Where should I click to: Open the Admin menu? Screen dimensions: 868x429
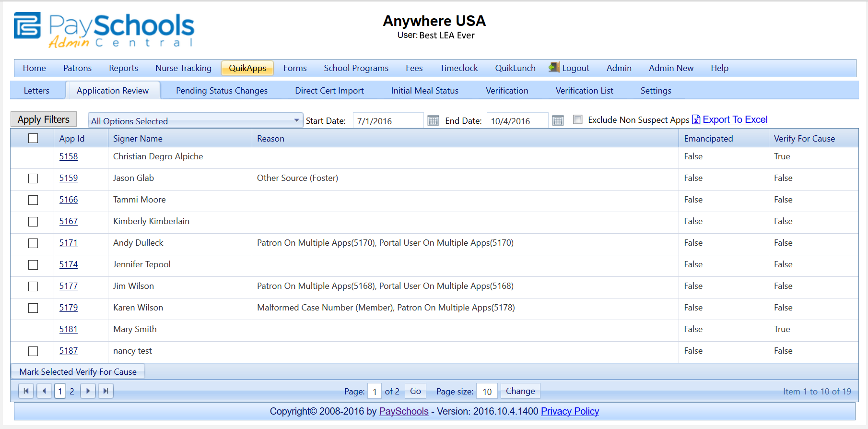click(619, 68)
